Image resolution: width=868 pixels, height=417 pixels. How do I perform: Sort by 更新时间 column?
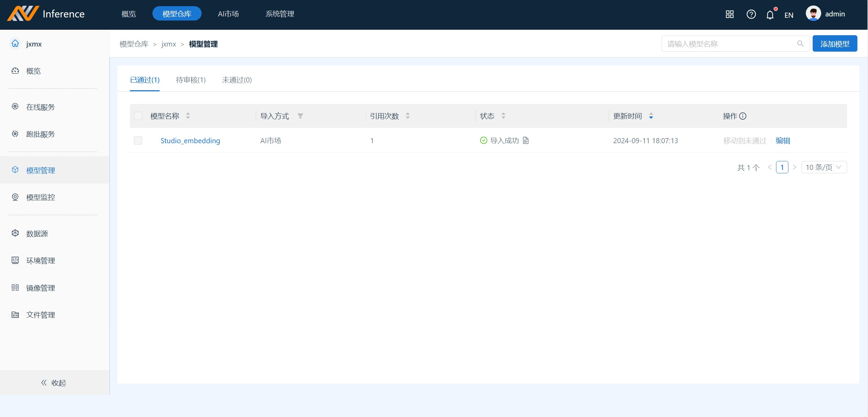pos(651,116)
